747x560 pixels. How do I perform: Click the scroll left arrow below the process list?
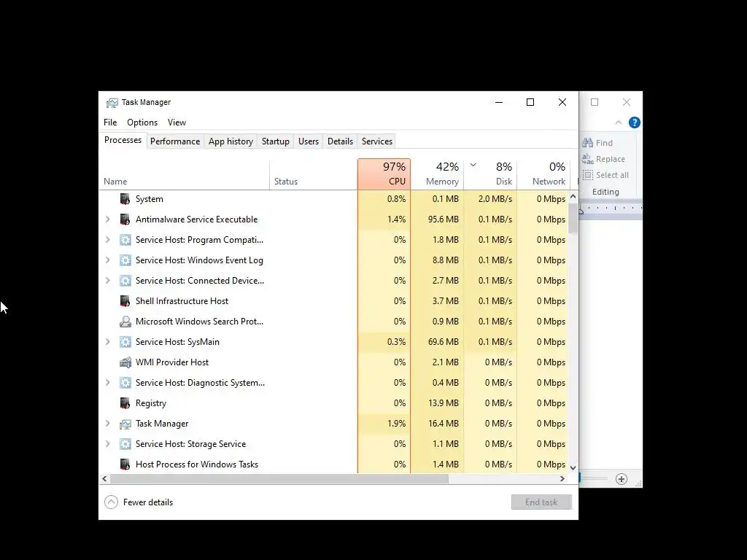coord(105,479)
